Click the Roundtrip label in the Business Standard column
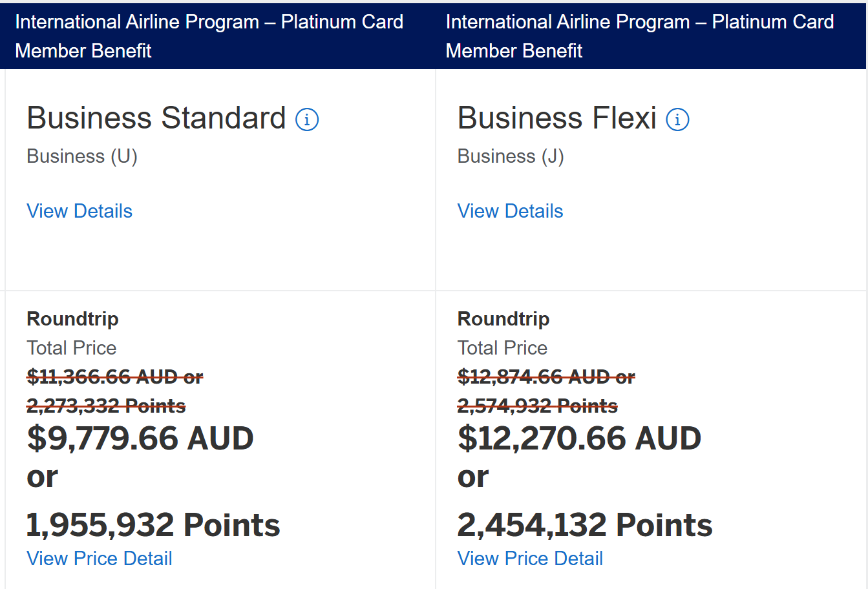Image resolution: width=868 pixels, height=589 pixels. coord(72,319)
